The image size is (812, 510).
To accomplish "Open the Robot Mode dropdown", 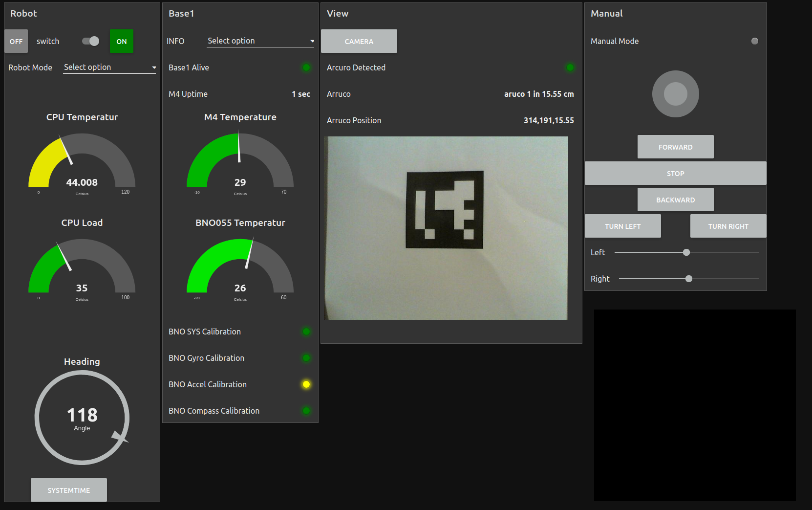I will point(109,67).
